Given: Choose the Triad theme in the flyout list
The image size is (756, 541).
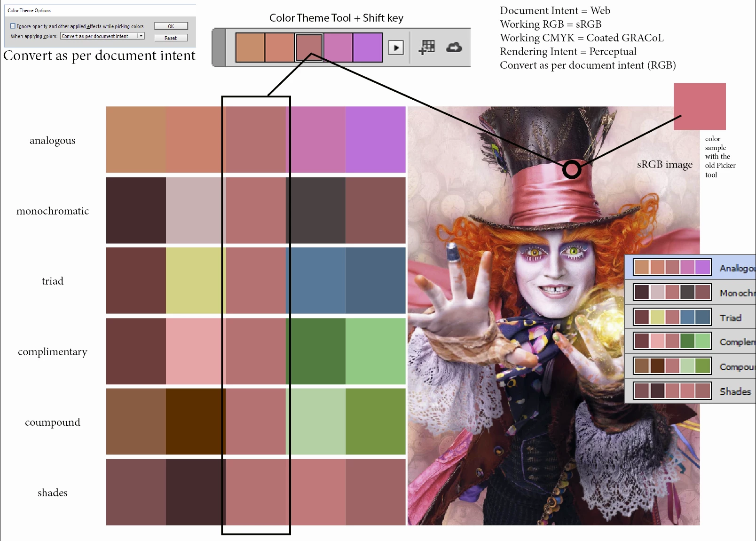Looking at the screenshot, I should pos(690,317).
